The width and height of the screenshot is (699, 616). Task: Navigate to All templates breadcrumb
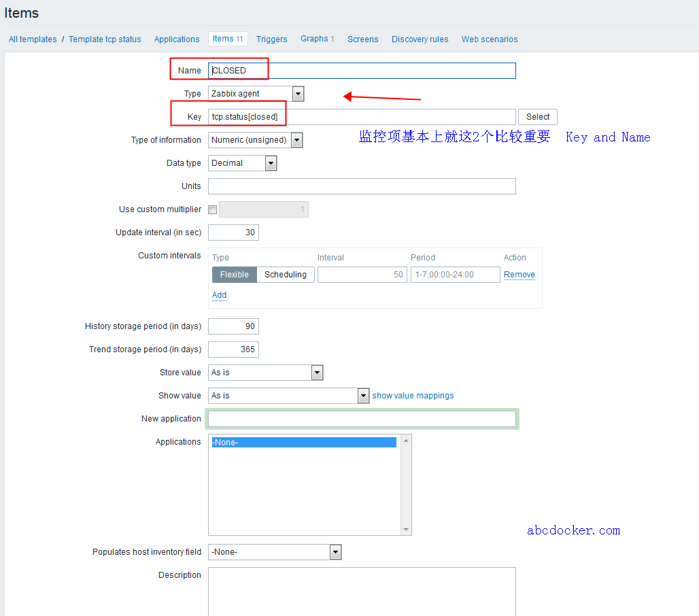coord(33,39)
